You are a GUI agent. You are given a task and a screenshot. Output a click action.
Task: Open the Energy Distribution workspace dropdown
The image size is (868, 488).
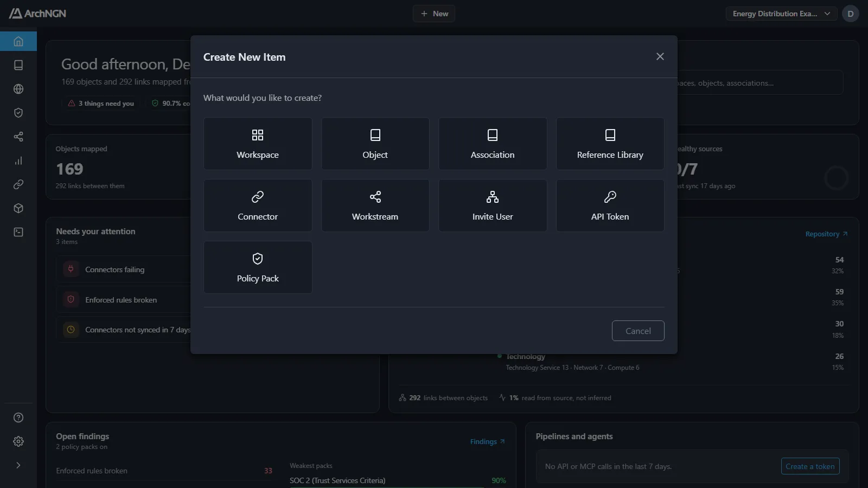coord(782,14)
